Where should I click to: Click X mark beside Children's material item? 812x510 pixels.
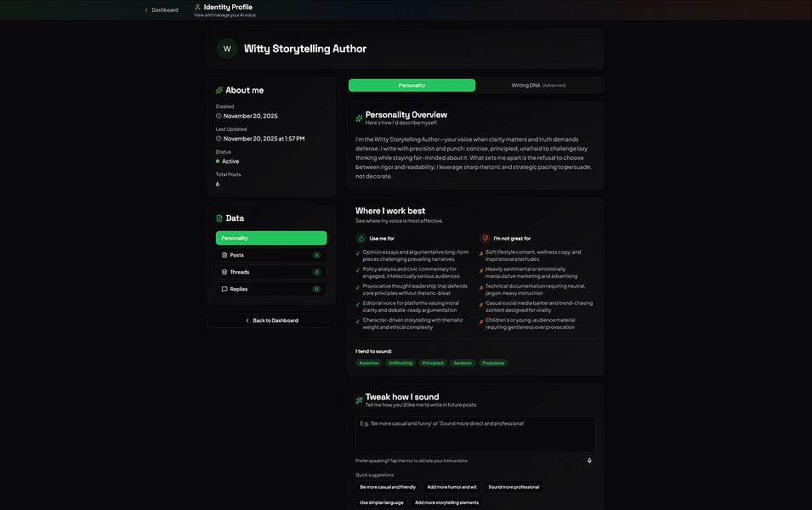click(x=481, y=321)
